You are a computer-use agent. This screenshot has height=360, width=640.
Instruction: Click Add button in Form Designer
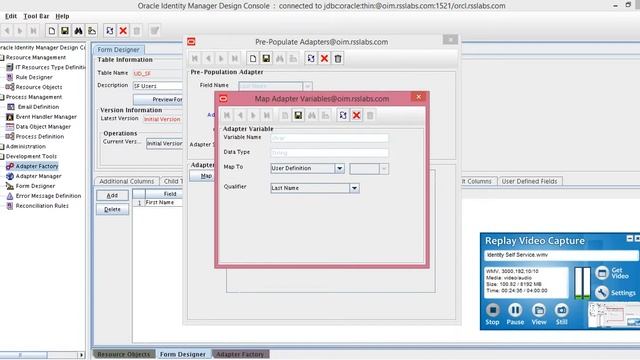pos(112,196)
